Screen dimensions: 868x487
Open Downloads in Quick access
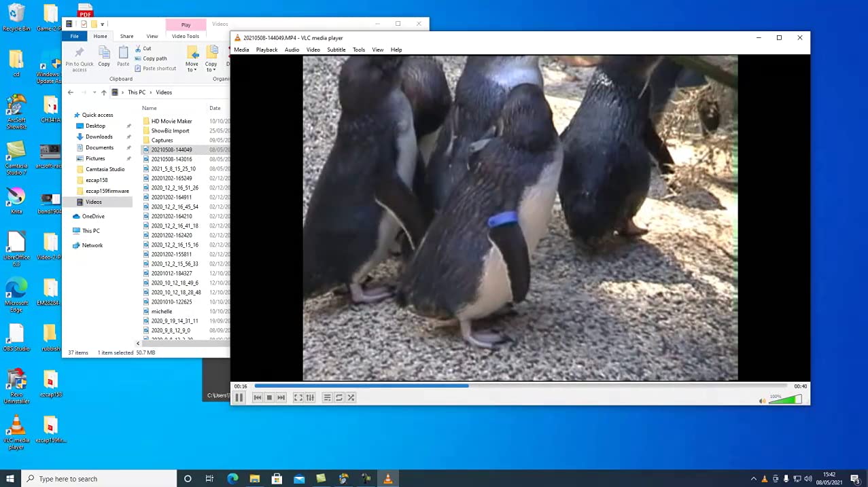click(99, 137)
